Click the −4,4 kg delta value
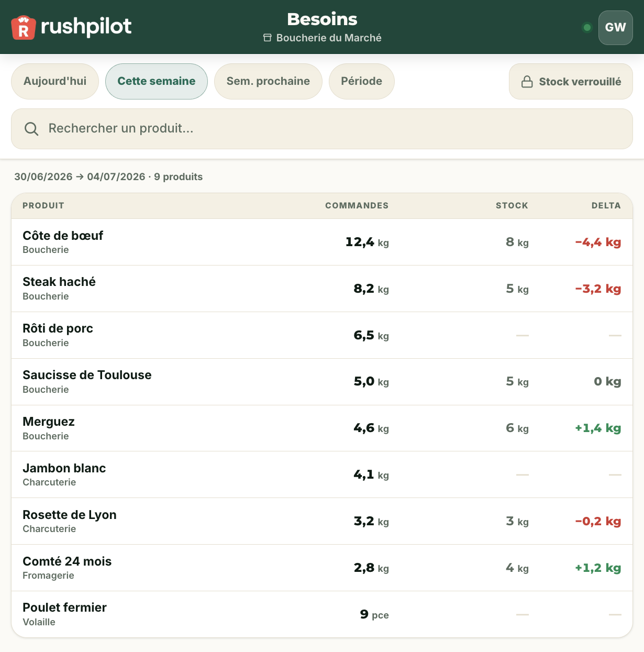 coord(598,242)
